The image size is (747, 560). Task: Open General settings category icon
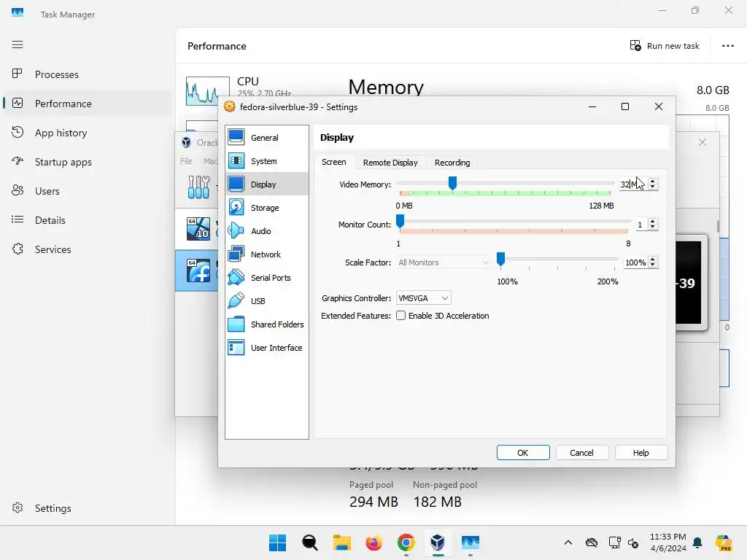coord(236,137)
